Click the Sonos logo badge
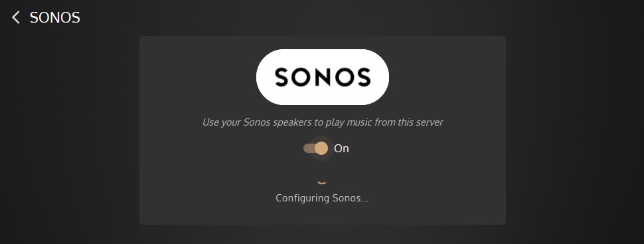This screenshot has width=644, height=244. [x=323, y=77]
